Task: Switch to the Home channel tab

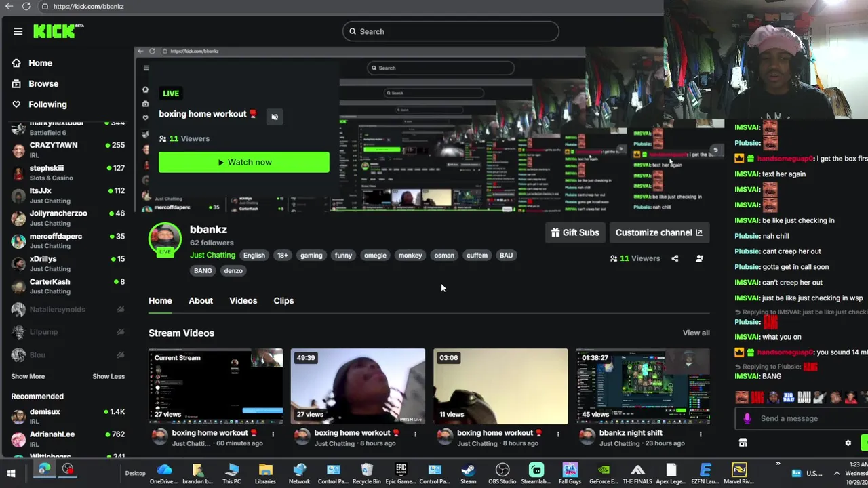Action: (160, 301)
